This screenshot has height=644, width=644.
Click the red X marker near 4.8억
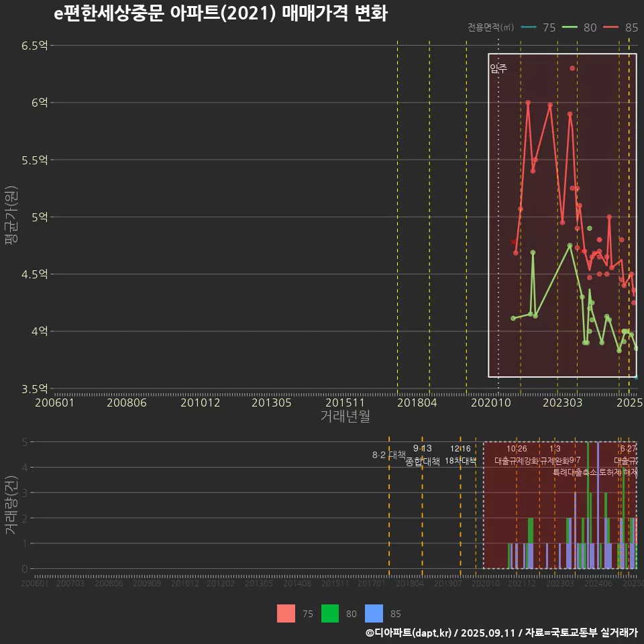[x=514, y=241]
